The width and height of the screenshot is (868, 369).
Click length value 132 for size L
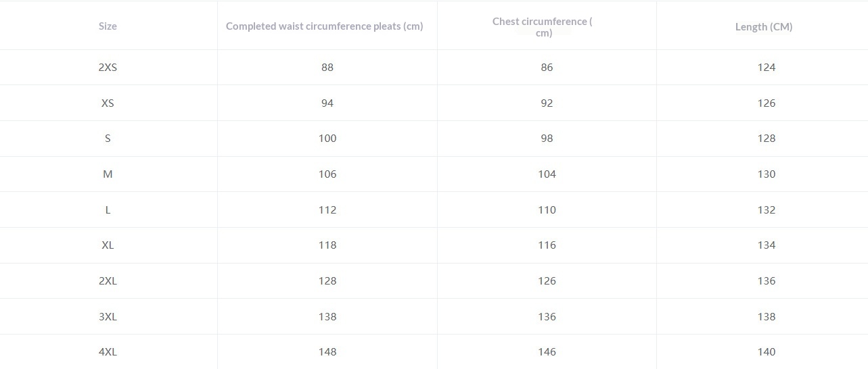coord(767,210)
